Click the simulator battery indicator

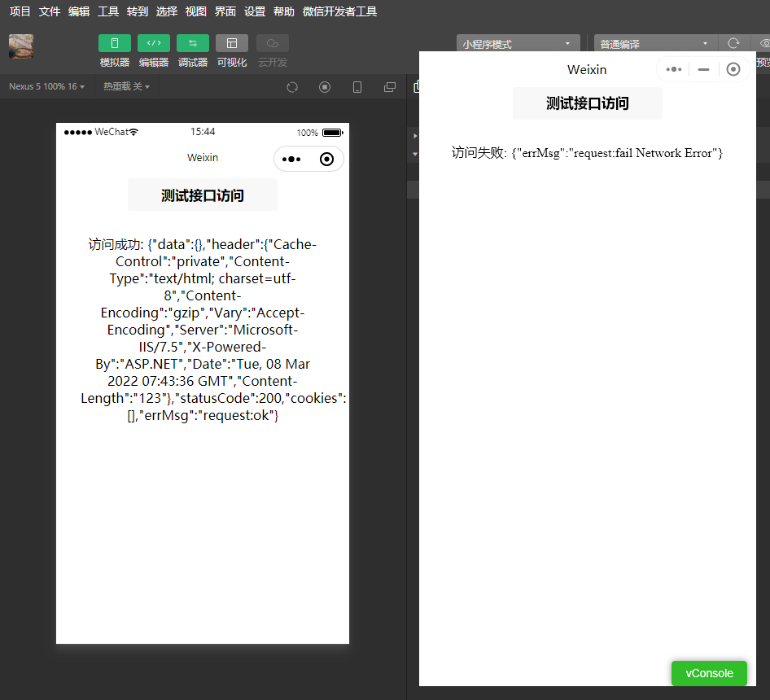[x=333, y=133]
